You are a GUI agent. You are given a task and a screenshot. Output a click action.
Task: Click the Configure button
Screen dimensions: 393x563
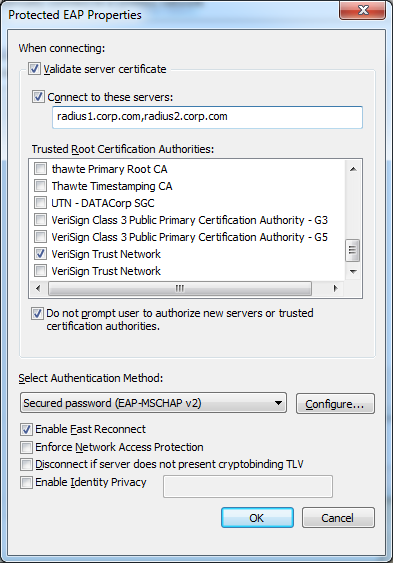point(335,404)
